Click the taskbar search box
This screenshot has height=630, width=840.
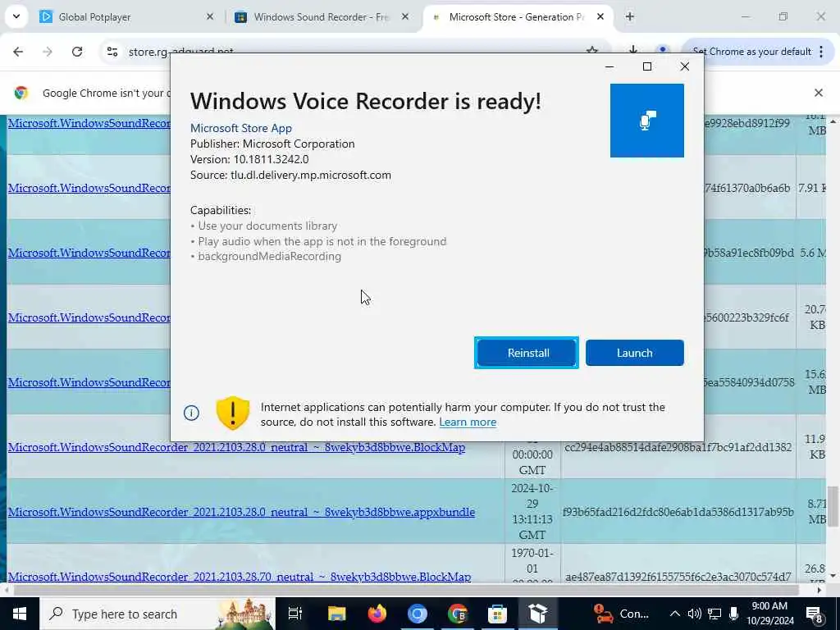click(157, 614)
